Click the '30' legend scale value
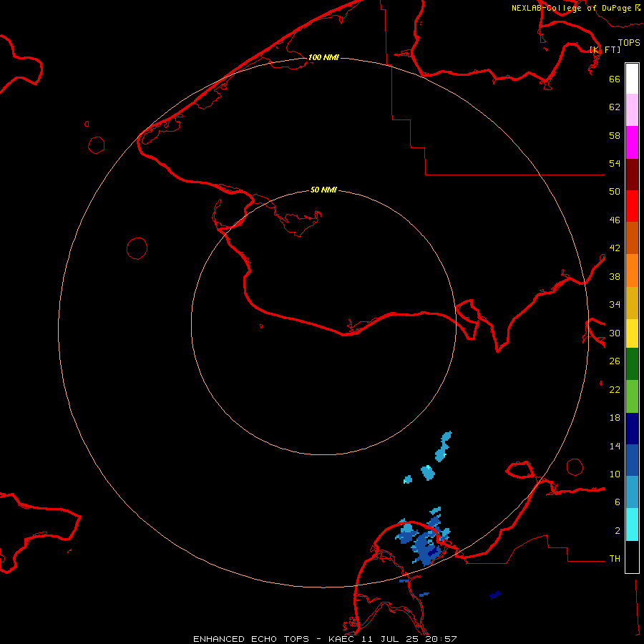The height and width of the screenshot is (644, 644). point(615,333)
